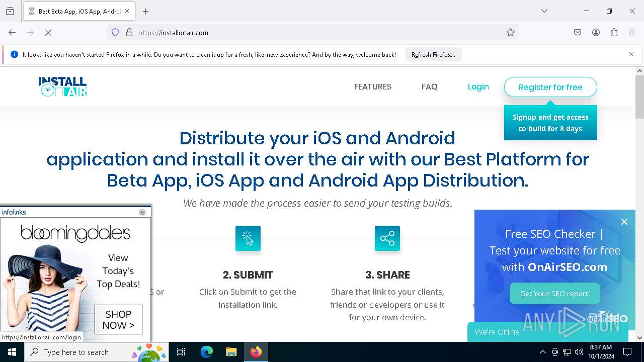Open the Firefox application menu
644x362 pixels.
tap(632, 33)
